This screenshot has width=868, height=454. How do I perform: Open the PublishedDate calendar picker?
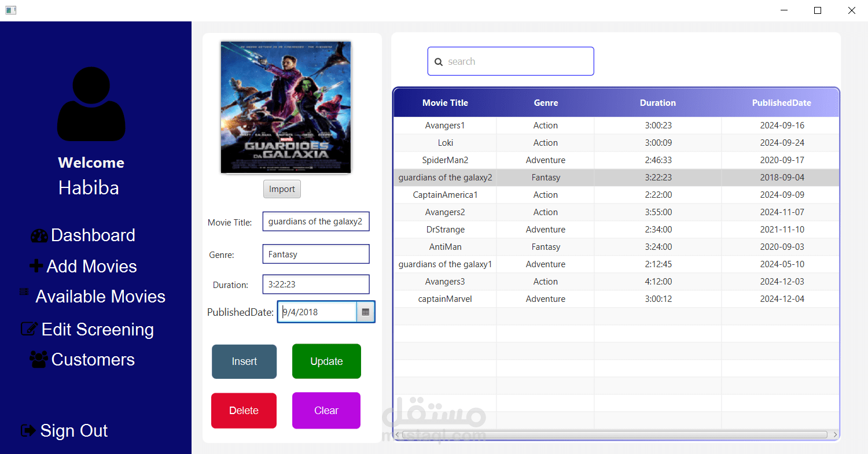click(x=366, y=312)
